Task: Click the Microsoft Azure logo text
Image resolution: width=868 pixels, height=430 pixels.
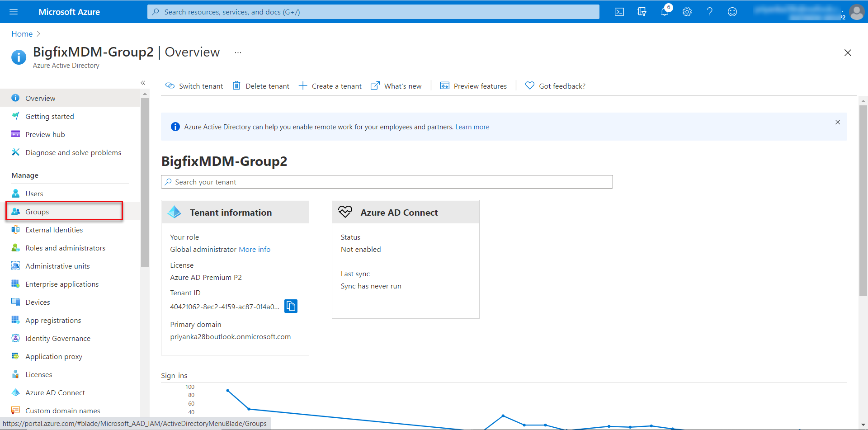Action: [x=69, y=12]
